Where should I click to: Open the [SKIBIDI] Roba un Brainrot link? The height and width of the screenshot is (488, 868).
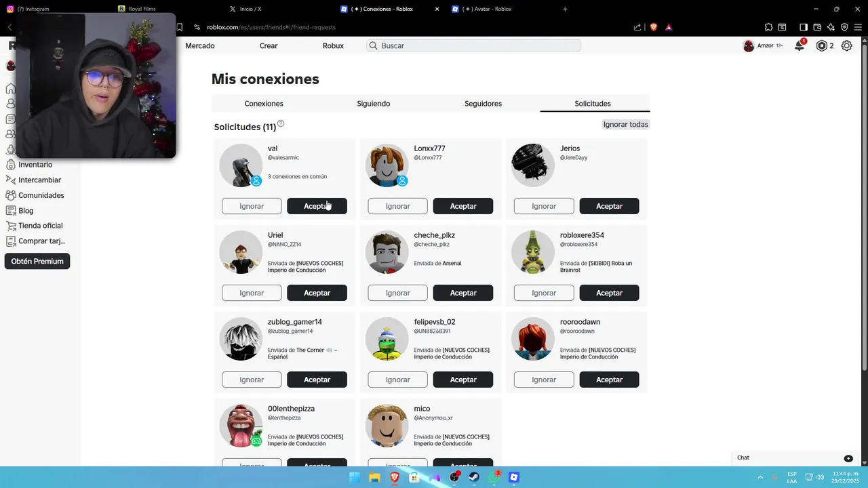tap(596, 266)
